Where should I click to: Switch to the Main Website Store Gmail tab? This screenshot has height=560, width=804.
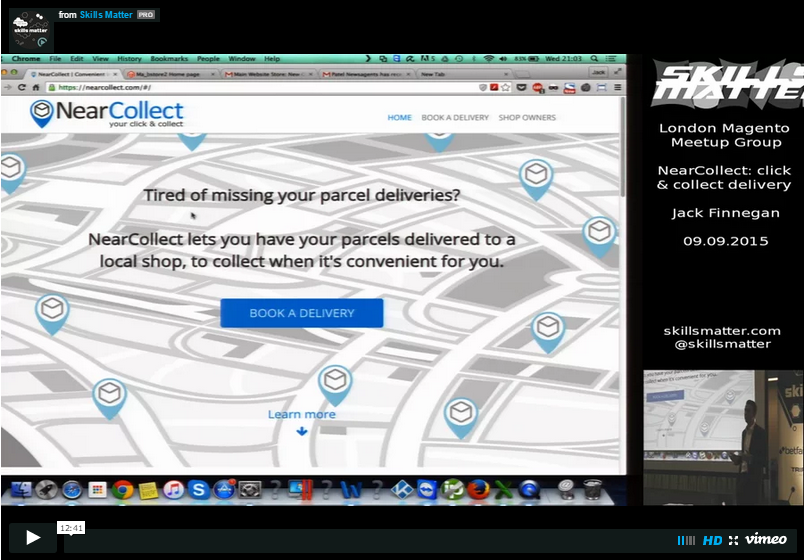pos(268,74)
